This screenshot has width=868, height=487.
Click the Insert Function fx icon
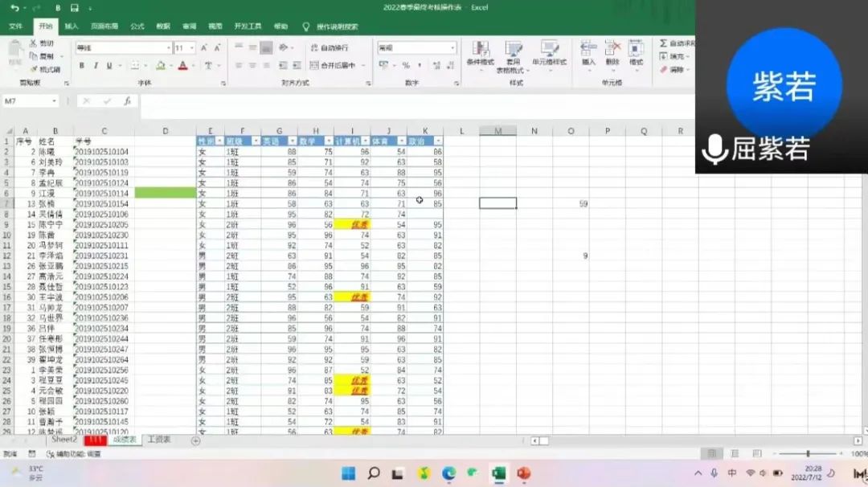[x=127, y=101]
